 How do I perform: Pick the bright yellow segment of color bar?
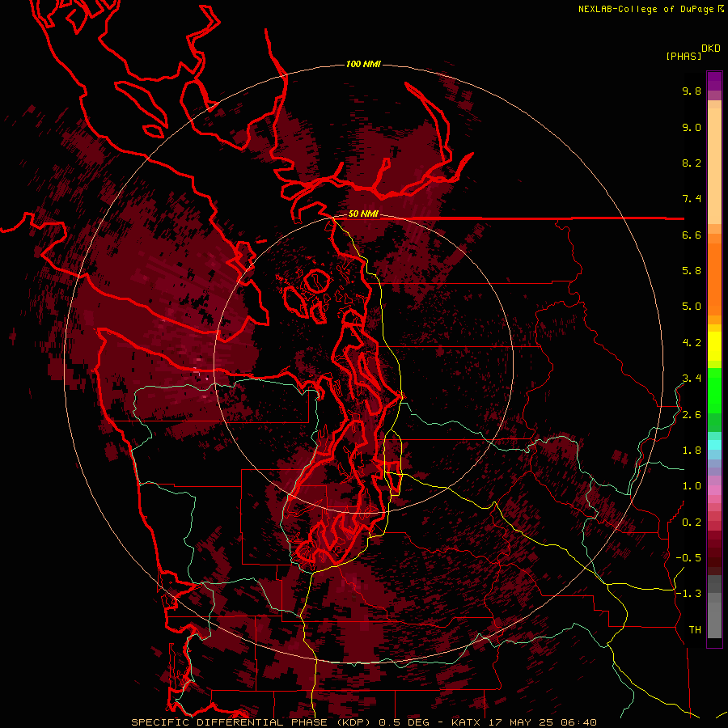tap(714, 346)
